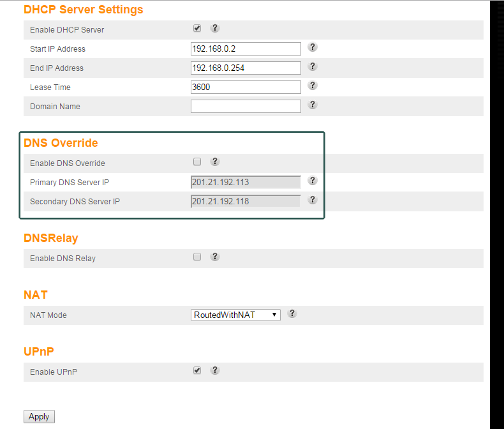
Task: Click help icon for Secondary DNS Server IP
Action: 313,200
